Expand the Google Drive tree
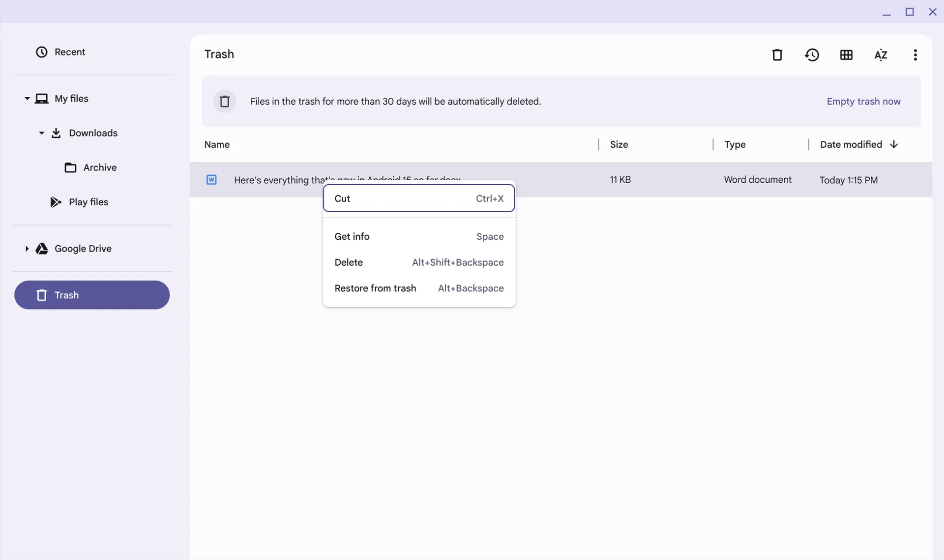 [27, 249]
